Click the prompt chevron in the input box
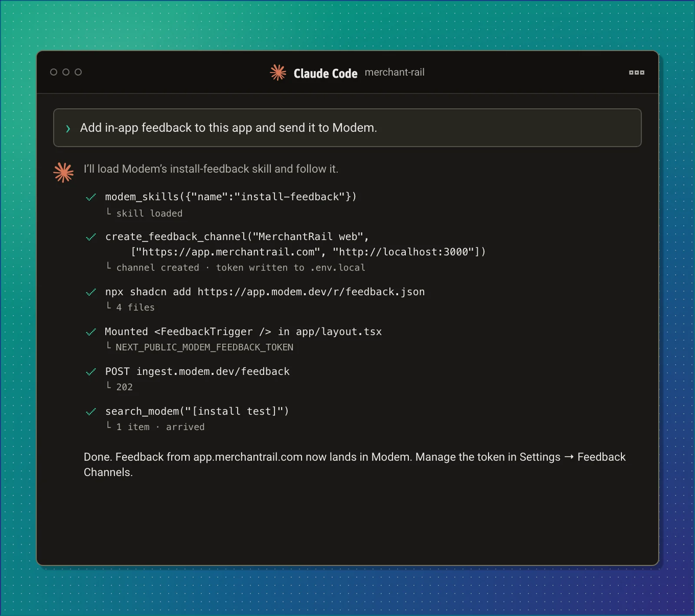 tap(68, 128)
